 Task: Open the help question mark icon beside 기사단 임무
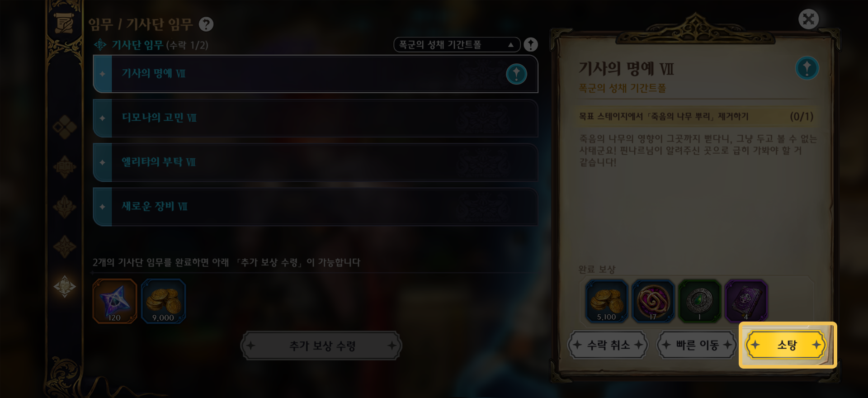206,24
